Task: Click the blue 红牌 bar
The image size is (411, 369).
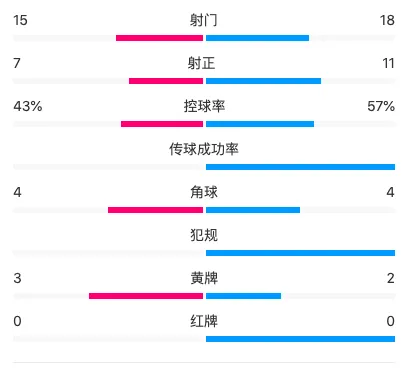Action: click(x=300, y=339)
